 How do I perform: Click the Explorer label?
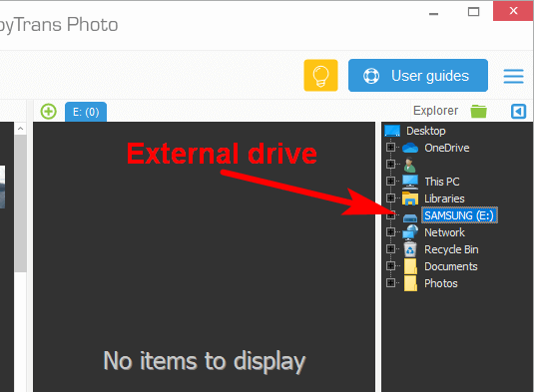pos(435,111)
